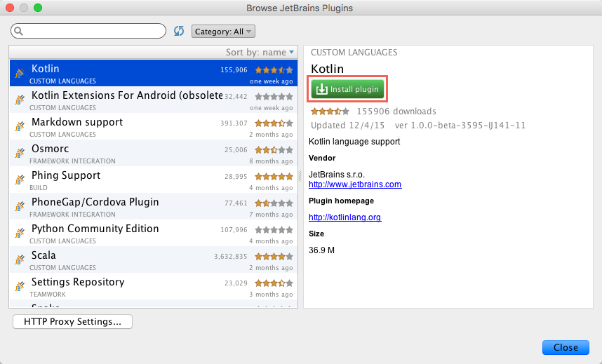The image size is (602, 364).
Task: Click the Osmorc star rating
Action: coord(274,150)
